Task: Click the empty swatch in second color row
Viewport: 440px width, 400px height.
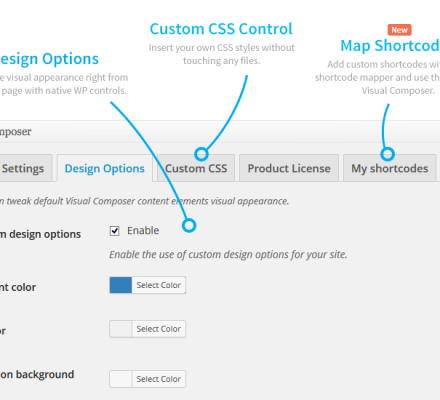Action: [121, 329]
